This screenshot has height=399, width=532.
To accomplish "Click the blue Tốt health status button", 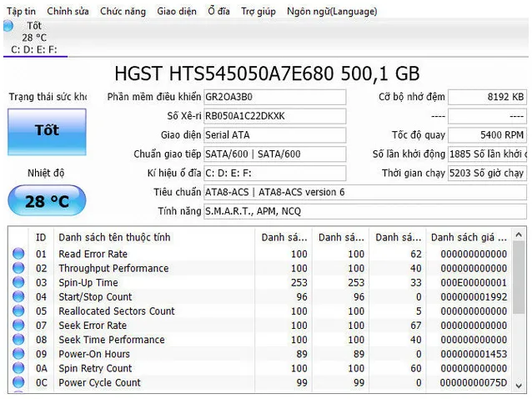I will pyautogui.click(x=47, y=131).
